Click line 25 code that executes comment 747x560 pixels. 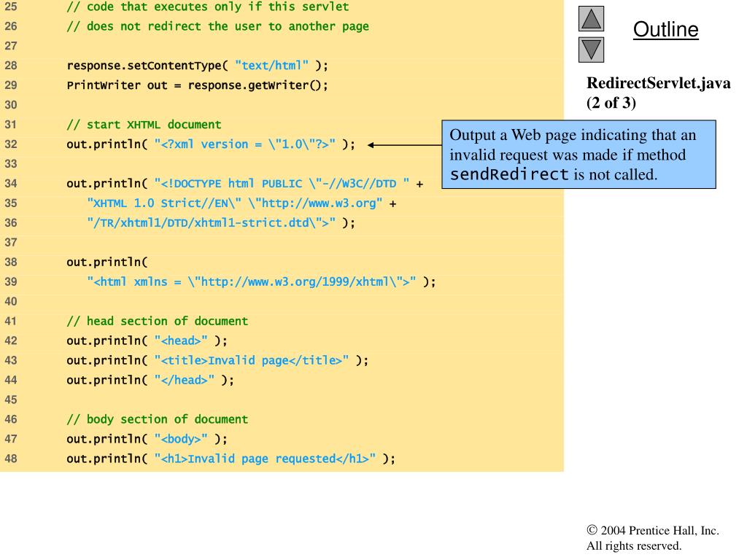coord(208,7)
